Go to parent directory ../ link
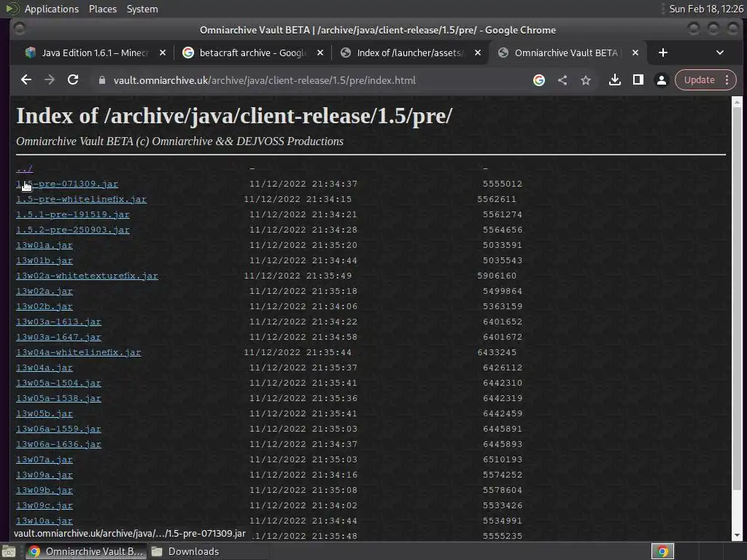The height and width of the screenshot is (560, 747). 24,168
